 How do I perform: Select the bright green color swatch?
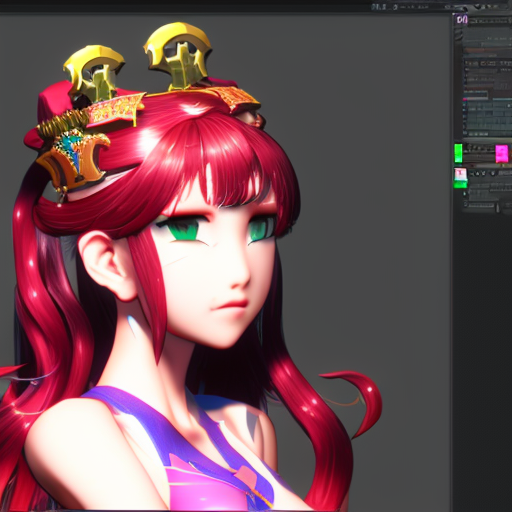[x=459, y=153]
